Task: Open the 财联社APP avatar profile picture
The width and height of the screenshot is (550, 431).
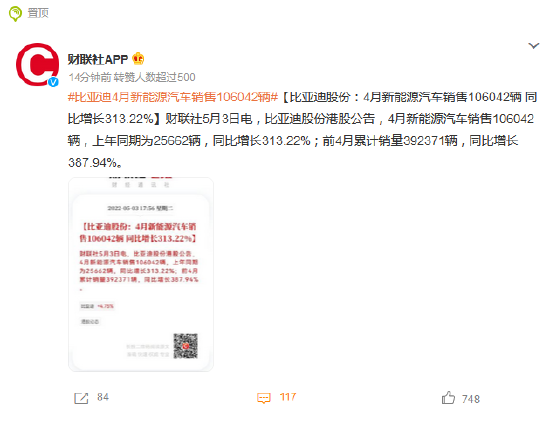Action: click(x=38, y=65)
